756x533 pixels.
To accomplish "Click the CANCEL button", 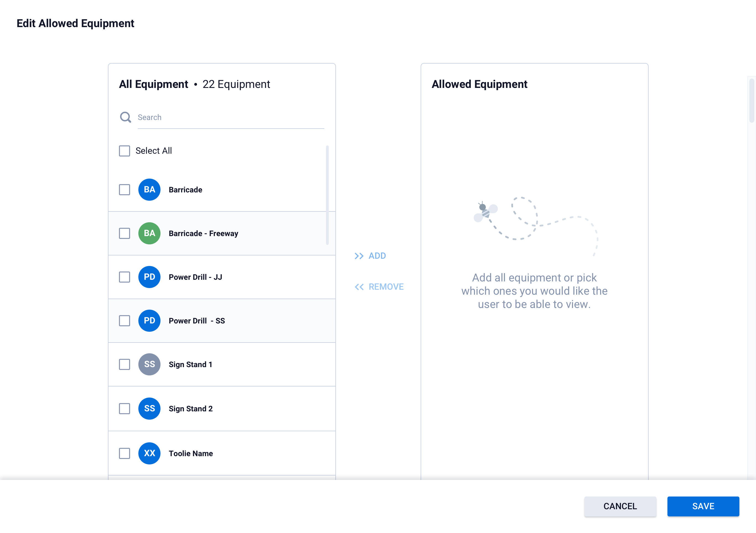I will tap(620, 506).
